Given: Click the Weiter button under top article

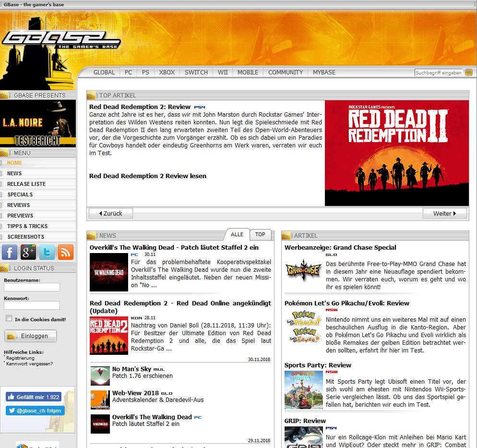Looking at the screenshot, I should (444, 213).
